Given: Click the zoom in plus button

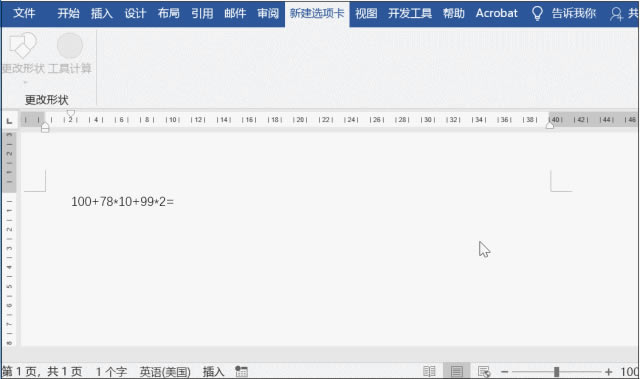Looking at the screenshot, I should tap(609, 372).
